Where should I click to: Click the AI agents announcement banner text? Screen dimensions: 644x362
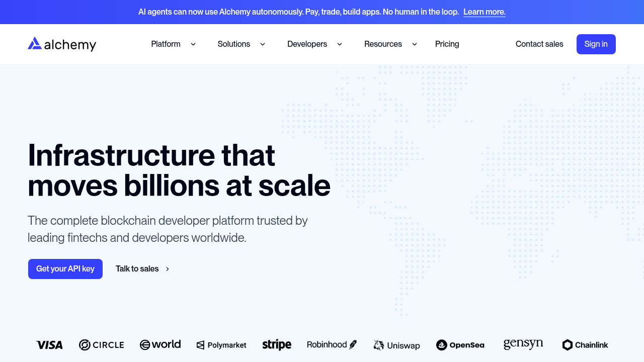tap(298, 12)
